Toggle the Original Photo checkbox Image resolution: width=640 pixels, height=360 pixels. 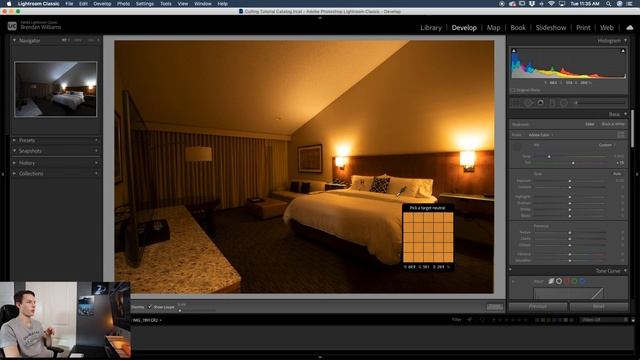pos(513,90)
